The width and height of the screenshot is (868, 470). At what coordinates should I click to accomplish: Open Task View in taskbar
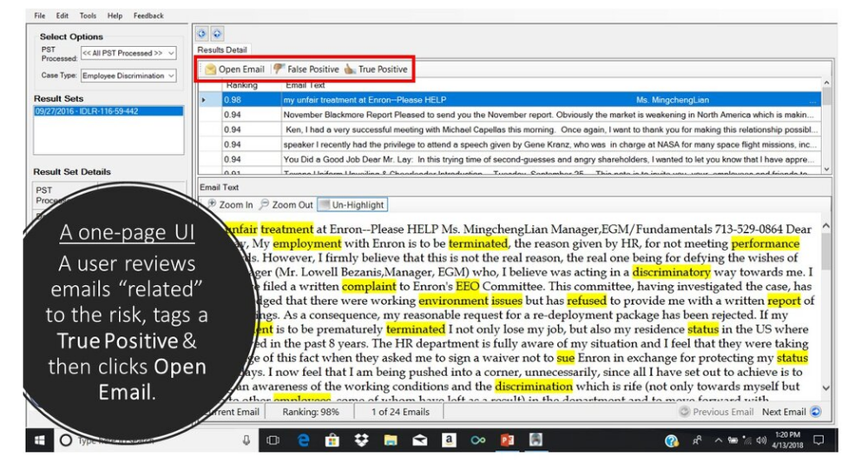coord(273,440)
